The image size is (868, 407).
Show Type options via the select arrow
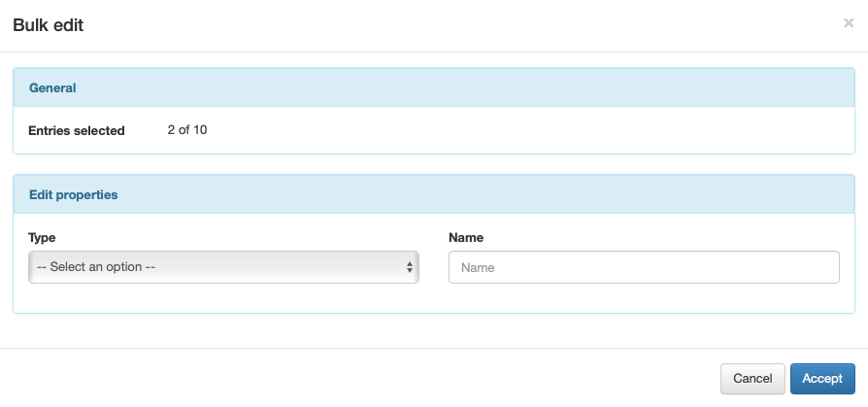410,267
